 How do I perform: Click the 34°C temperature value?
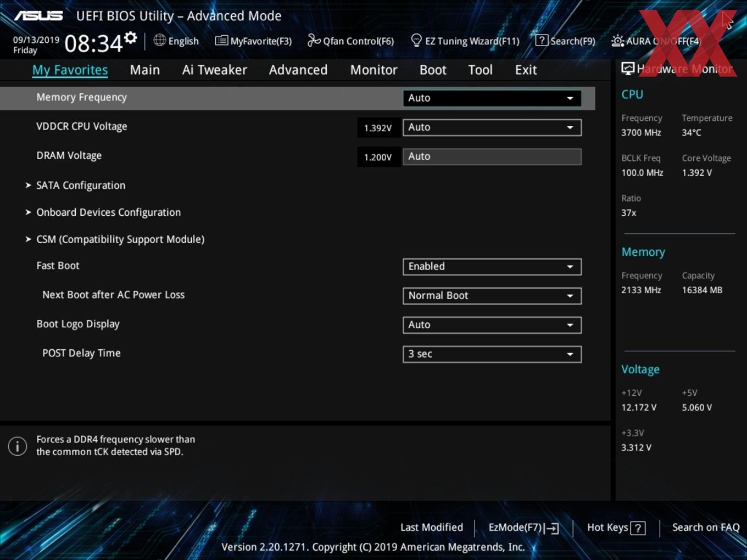tap(692, 133)
